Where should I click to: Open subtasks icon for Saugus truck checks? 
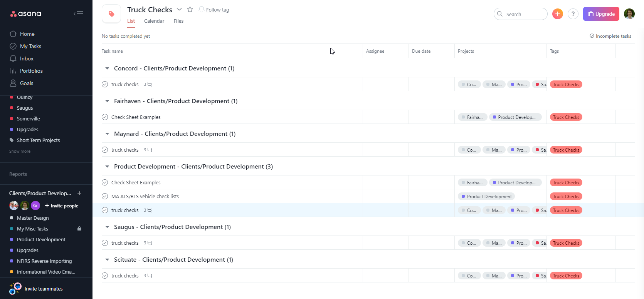pyautogui.click(x=150, y=243)
